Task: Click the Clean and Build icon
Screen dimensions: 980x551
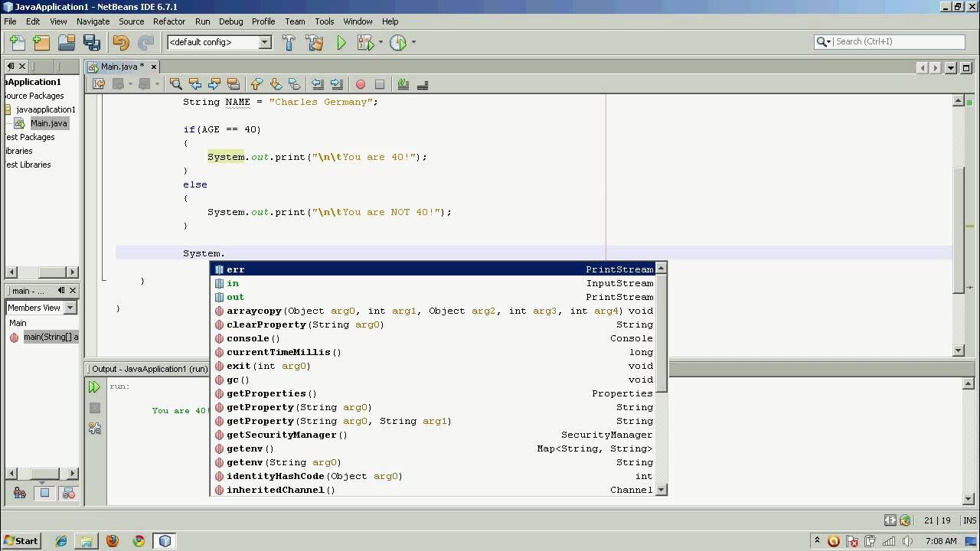Action: coord(314,43)
